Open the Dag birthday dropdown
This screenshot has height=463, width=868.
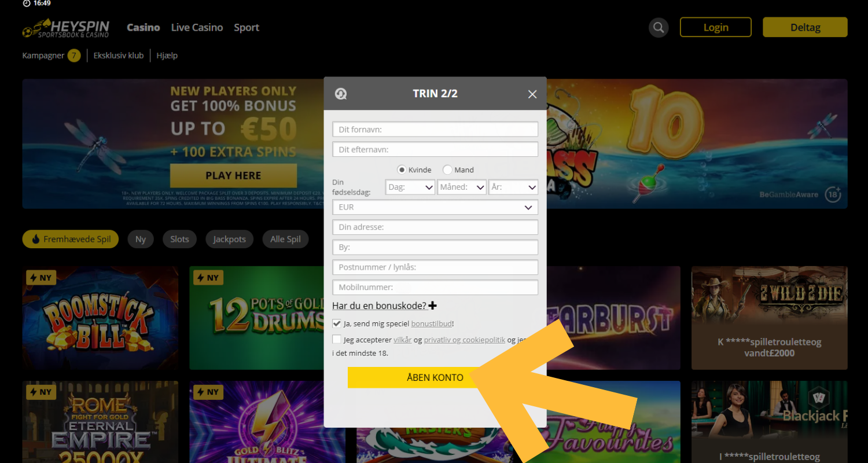410,187
